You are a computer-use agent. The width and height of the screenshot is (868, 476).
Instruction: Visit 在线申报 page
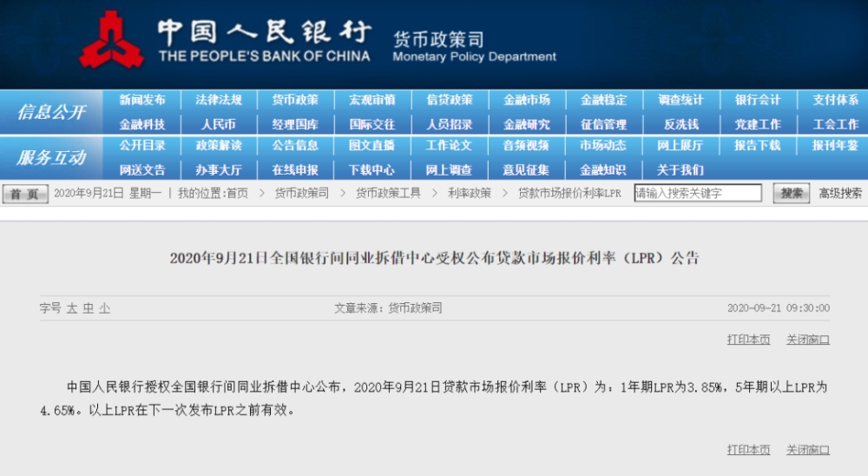pos(295,169)
